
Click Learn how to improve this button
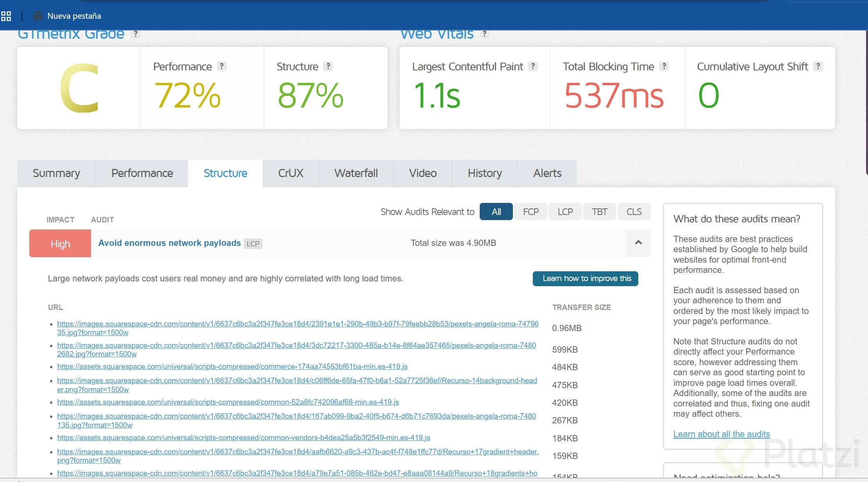click(x=585, y=278)
